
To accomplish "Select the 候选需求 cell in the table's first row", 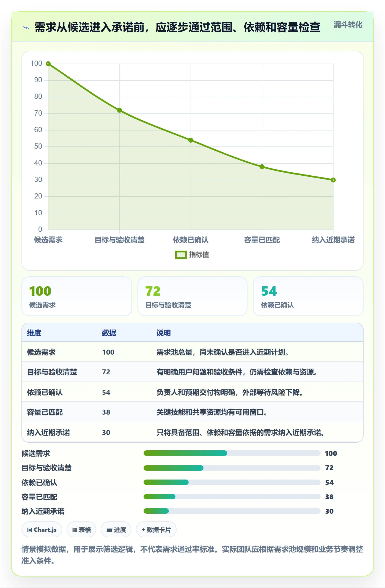I will coord(41,352).
